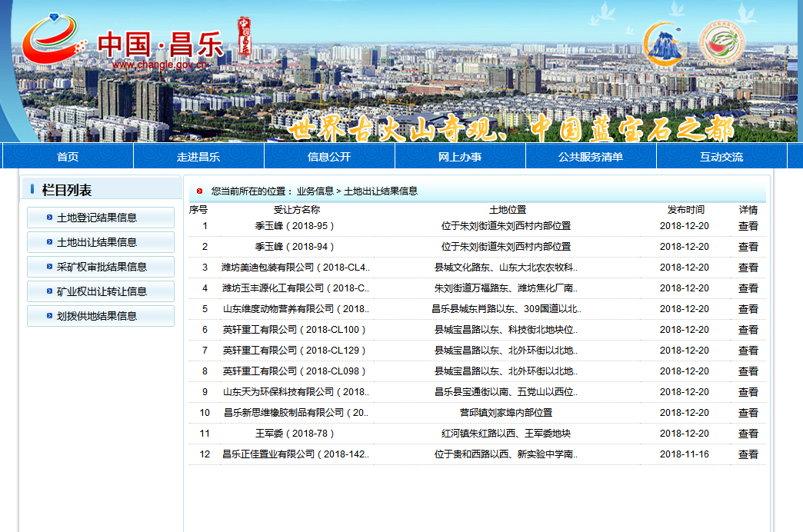This screenshot has height=532, width=803.
Task: View details for 英轩重工（2018-CL100）row
Action: [x=748, y=330]
